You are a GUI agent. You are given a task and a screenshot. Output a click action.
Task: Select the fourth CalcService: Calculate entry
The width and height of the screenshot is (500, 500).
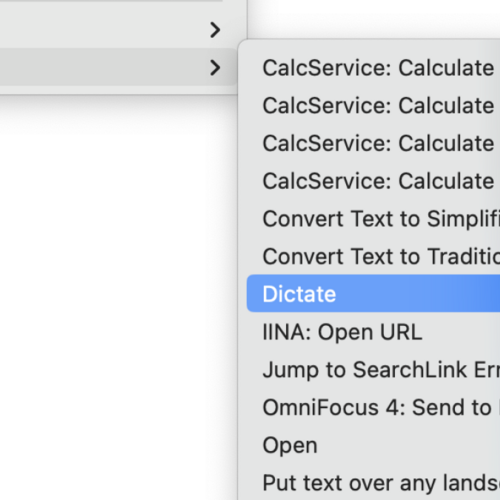click(x=373, y=180)
